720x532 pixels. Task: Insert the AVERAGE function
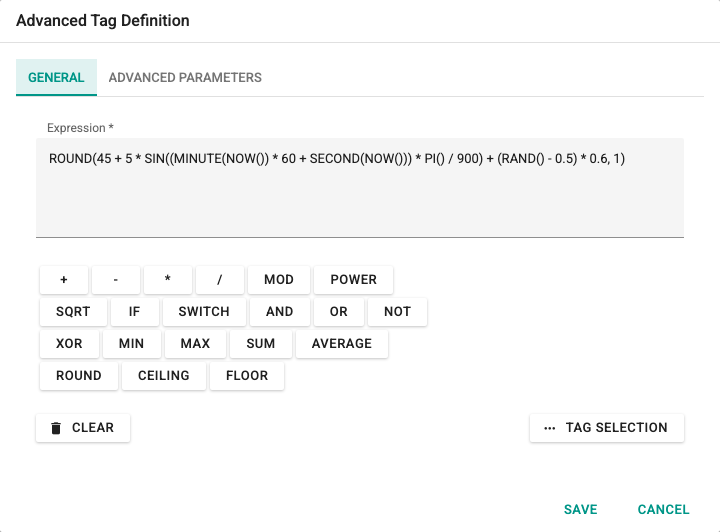342,344
